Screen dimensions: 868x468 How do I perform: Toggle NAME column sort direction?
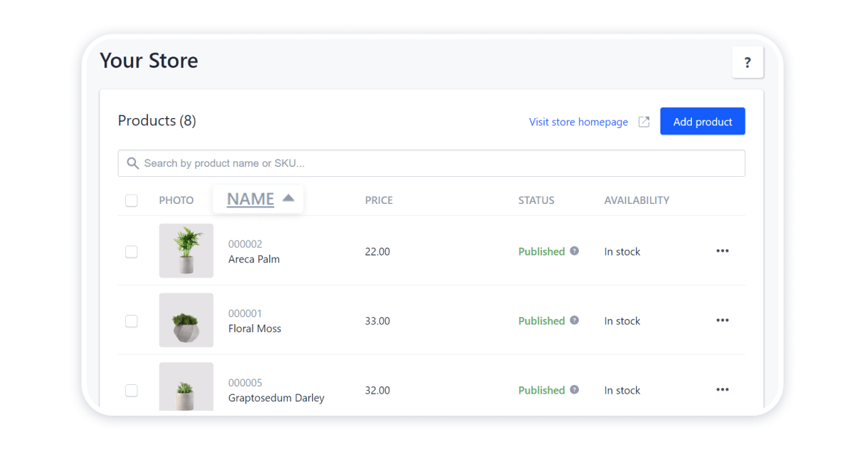click(x=250, y=200)
